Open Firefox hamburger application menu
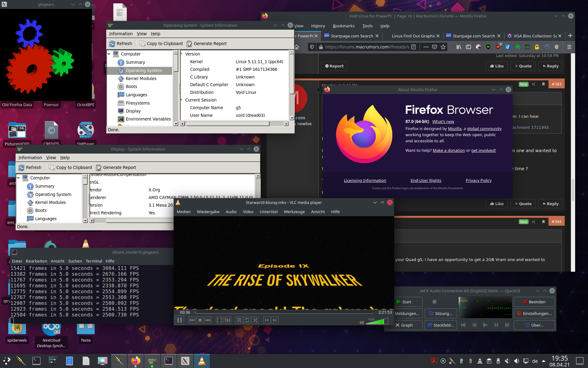Screen dimensions: 588x368 coord(569,47)
